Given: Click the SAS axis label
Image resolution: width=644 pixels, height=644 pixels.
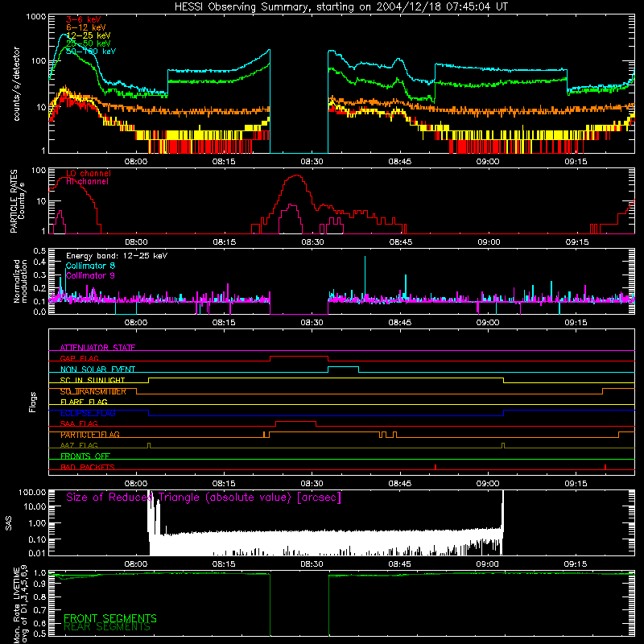Looking at the screenshot, I should coord(9,523).
